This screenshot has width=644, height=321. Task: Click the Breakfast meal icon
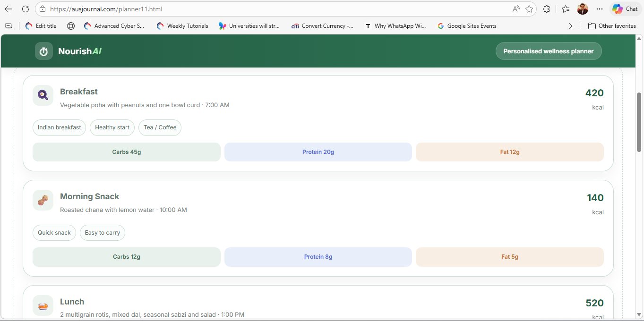43,95
